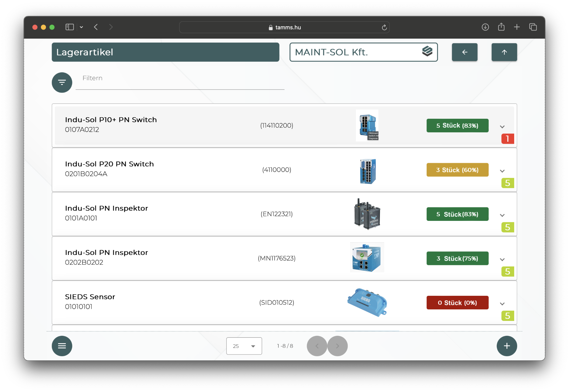Click the green 5 badge on SIEDS Sensor row
The height and width of the screenshot is (392, 569).
tap(507, 316)
